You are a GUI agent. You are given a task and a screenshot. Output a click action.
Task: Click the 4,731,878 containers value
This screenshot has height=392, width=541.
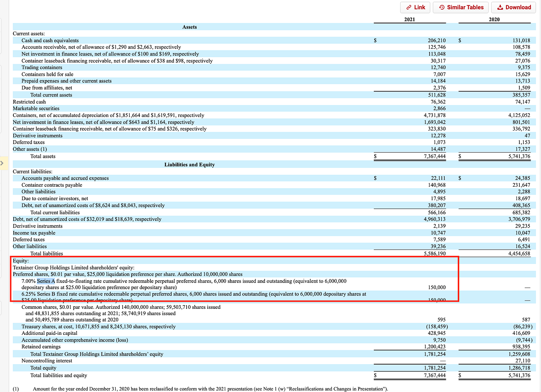pyautogui.click(x=435, y=115)
